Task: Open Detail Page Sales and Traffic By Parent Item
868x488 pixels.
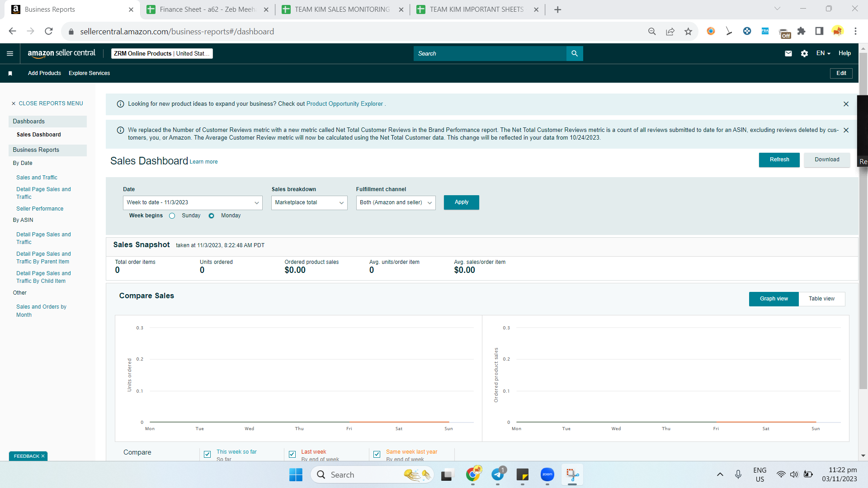Action: pos(43,258)
